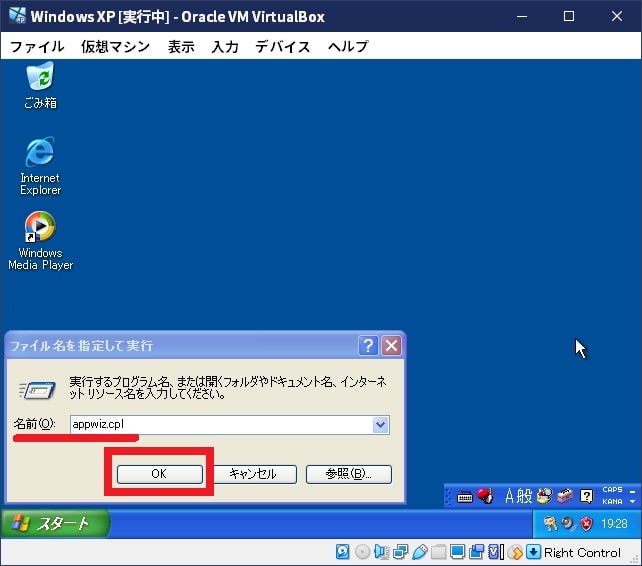
Task: Click the 参照(B)... browse button
Action: 349,474
